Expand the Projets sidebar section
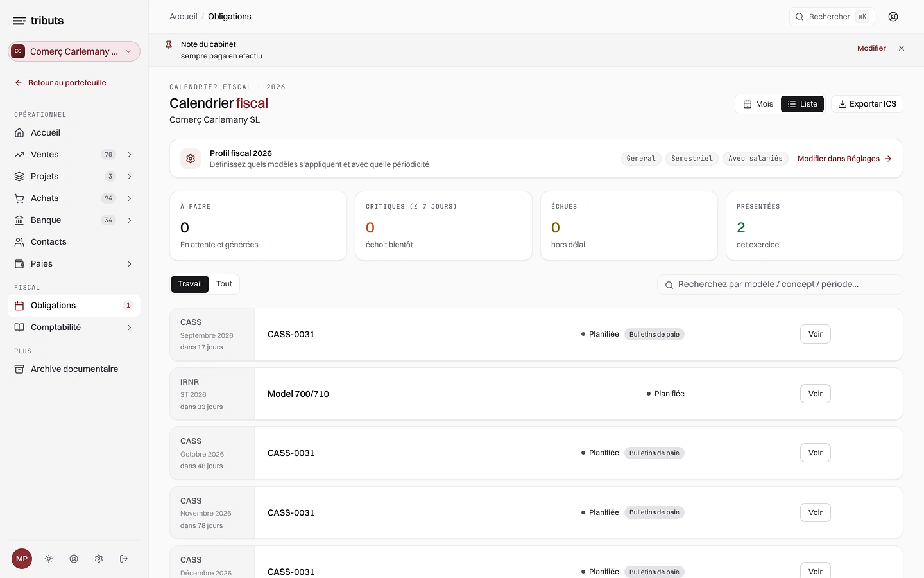The height and width of the screenshot is (578, 924). pyautogui.click(x=130, y=177)
